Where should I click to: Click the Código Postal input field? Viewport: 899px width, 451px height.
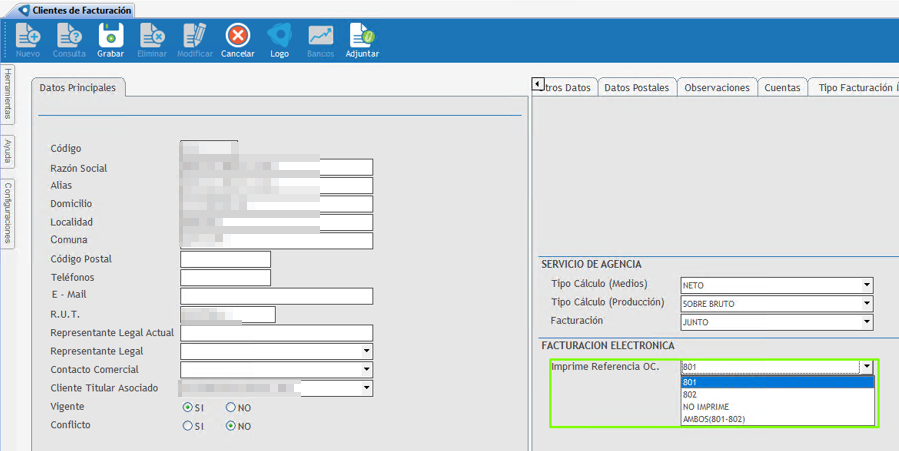[x=225, y=259]
